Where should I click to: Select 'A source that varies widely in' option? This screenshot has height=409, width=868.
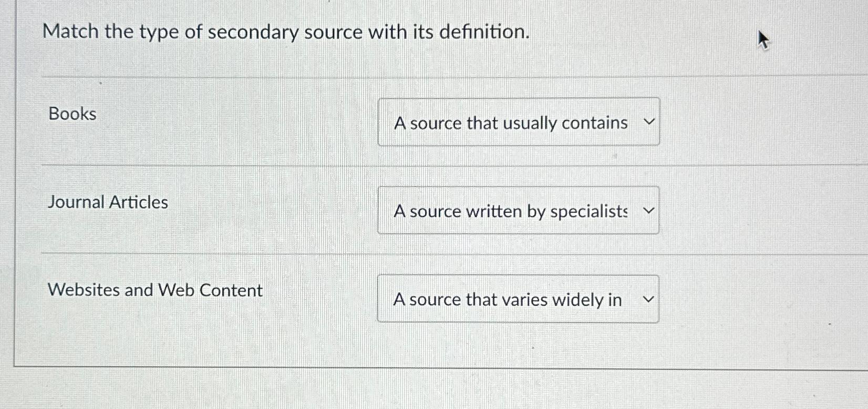pyautogui.click(x=508, y=300)
